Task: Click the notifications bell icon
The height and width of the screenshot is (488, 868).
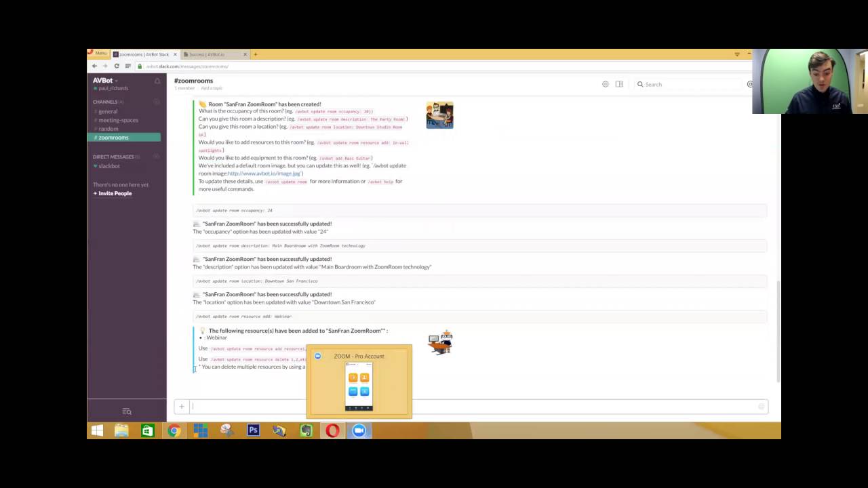Action: point(157,81)
